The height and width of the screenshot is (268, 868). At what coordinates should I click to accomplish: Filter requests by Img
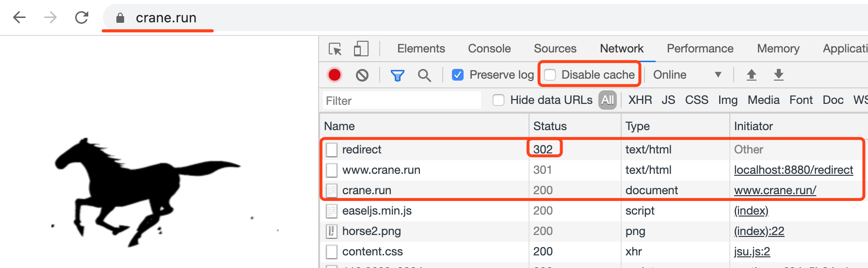click(728, 100)
